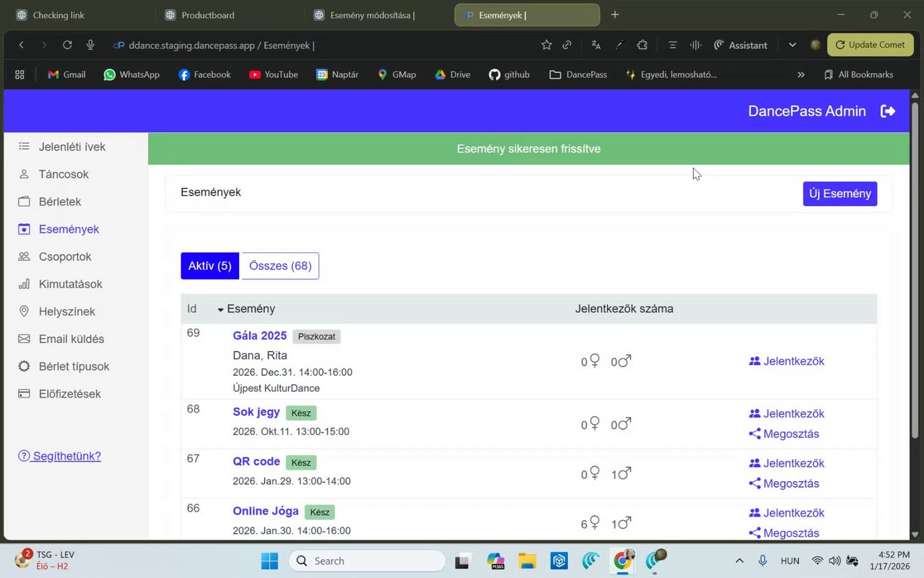Open the Assistant panel
The image size is (924, 578).
point(740,45)
